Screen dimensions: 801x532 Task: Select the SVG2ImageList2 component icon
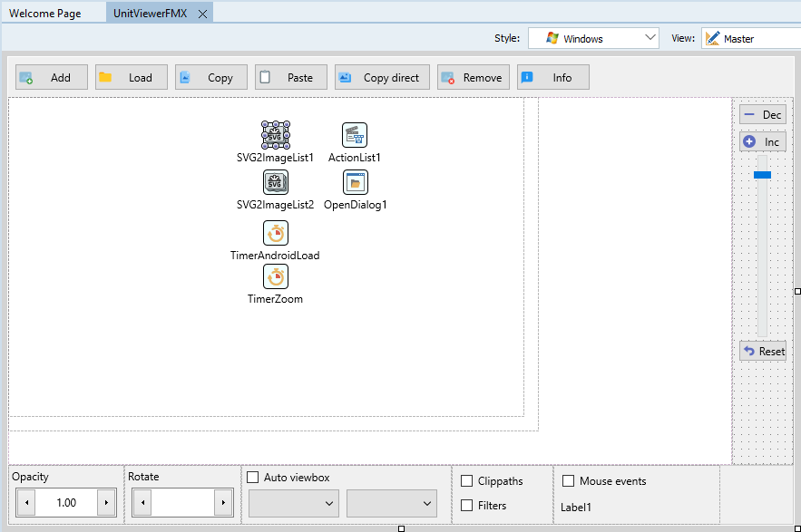275,182
